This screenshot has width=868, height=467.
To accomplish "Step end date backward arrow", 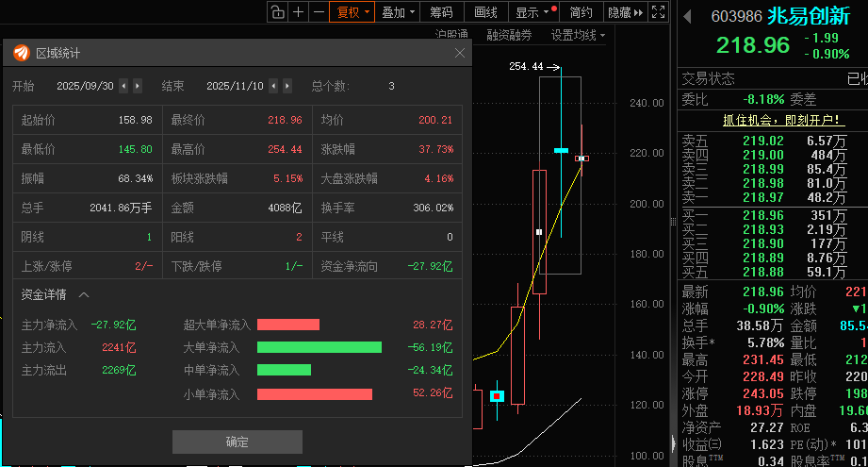I will (273, 86).
